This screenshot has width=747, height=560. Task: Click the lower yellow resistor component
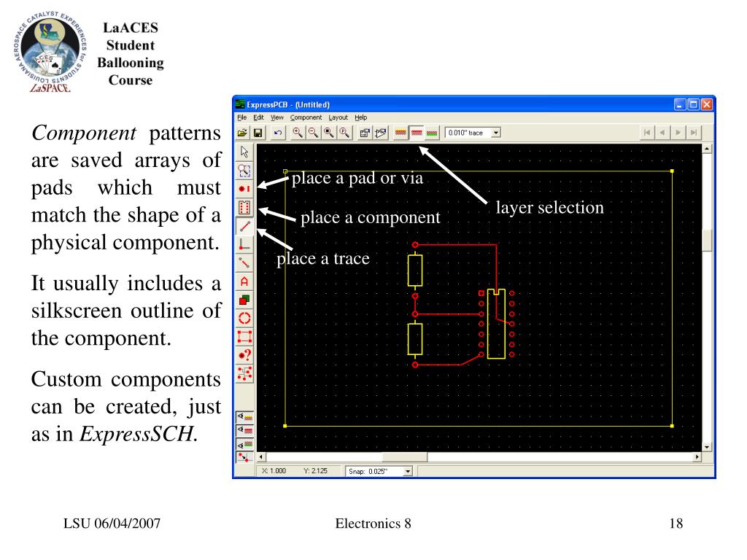coord(415,338)
